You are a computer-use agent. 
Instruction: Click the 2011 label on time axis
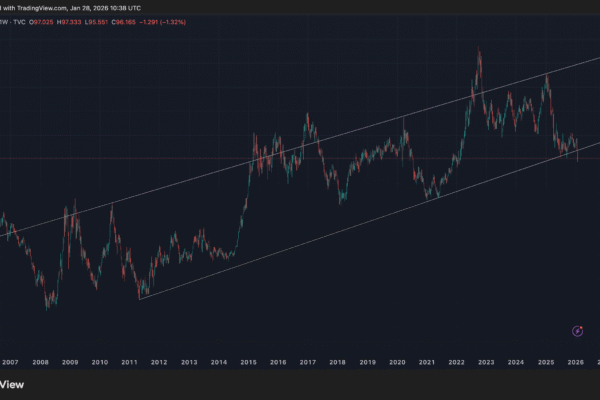[129, 361]
